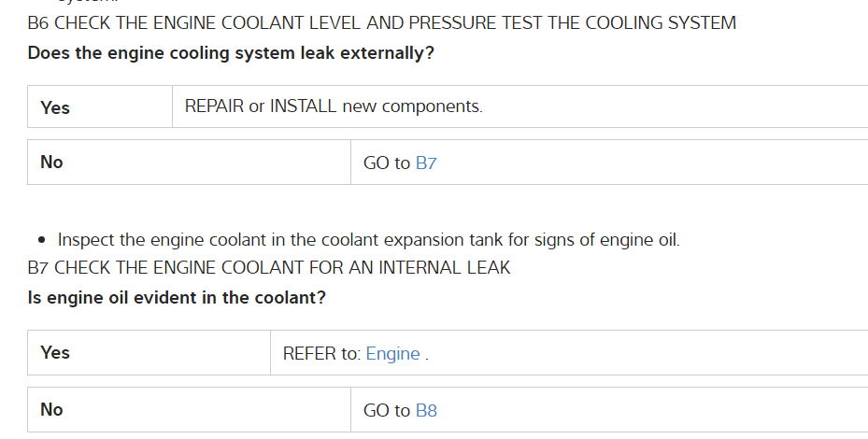Click the No cell beside the B8 link
Image resolution: width=868 pixels, height=439 pixels.
[52, 409]
